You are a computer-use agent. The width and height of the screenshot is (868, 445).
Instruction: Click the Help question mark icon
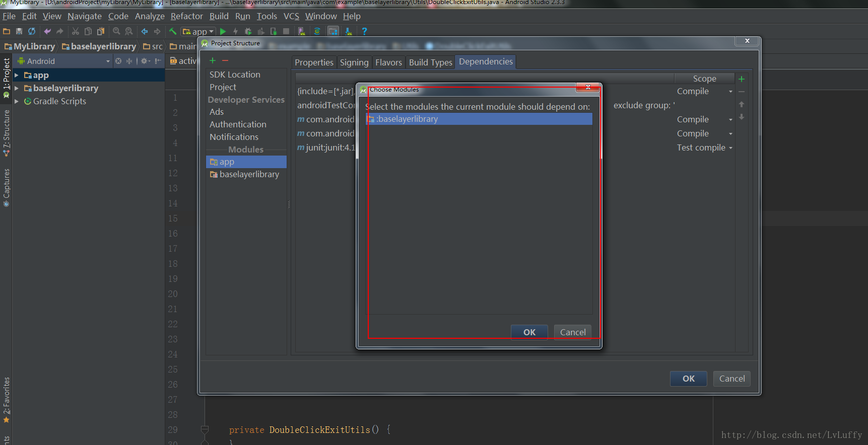pyautogui.click(x=364, y=31)
